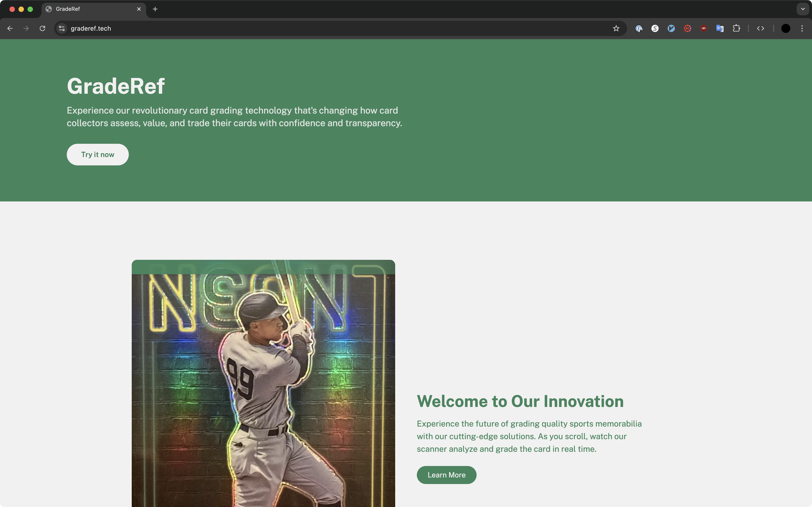Open the uBlock Origin shield icon

(x=704, y=28)
